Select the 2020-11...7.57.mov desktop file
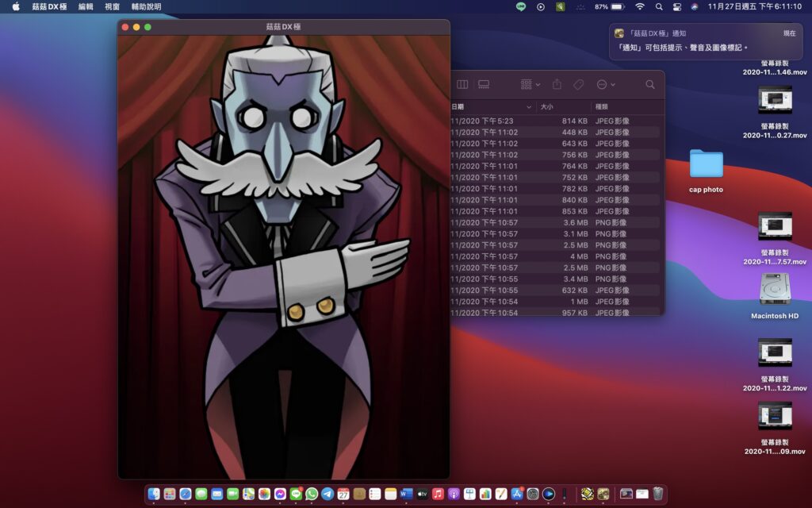Screen dimensions: 812x508 coord(775,238)
